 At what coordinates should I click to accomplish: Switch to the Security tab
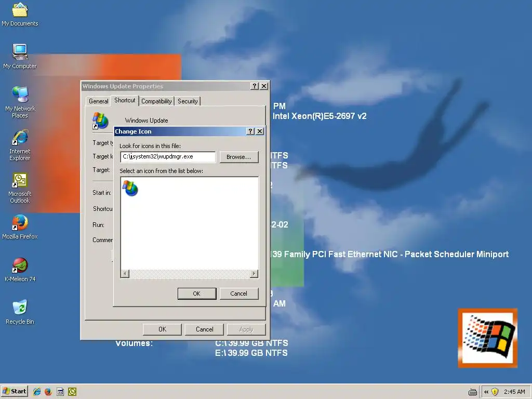(x=188, y=101)
